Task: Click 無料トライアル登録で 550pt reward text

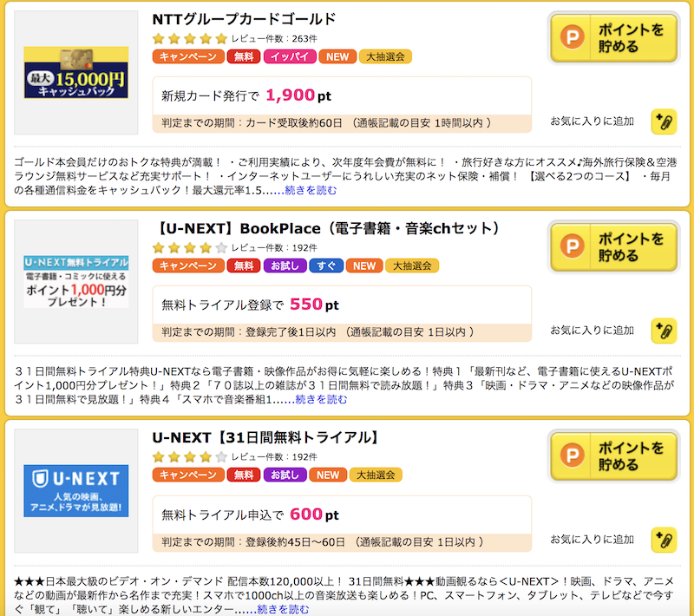Action: coord(250,305)
